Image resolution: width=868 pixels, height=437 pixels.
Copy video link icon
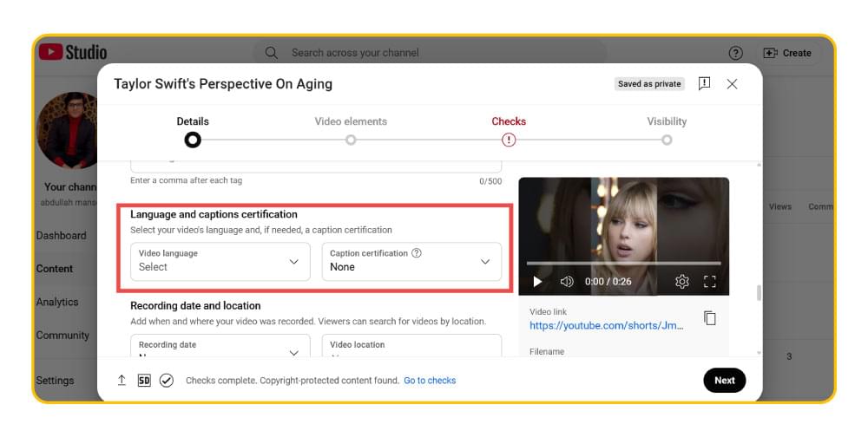coord(710,318)
